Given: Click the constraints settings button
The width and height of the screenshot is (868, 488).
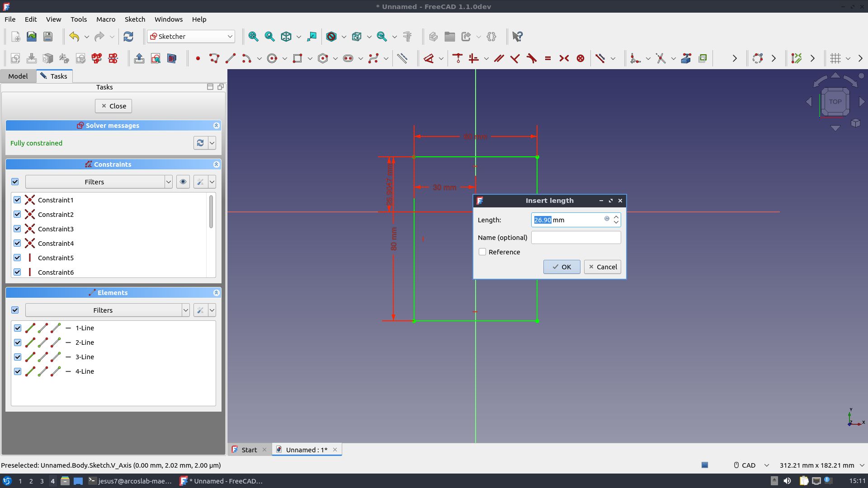Looking at the screenshot, I should (x=200, y=182).
